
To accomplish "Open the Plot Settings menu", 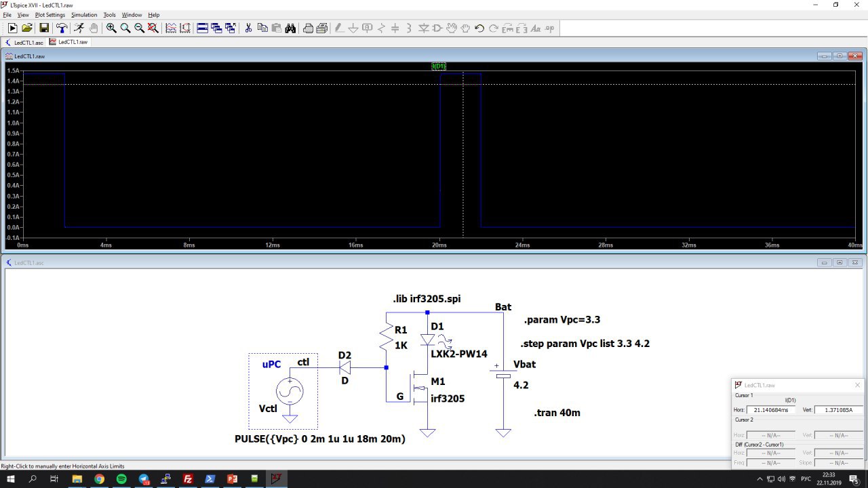I will [x=50, y=15].
